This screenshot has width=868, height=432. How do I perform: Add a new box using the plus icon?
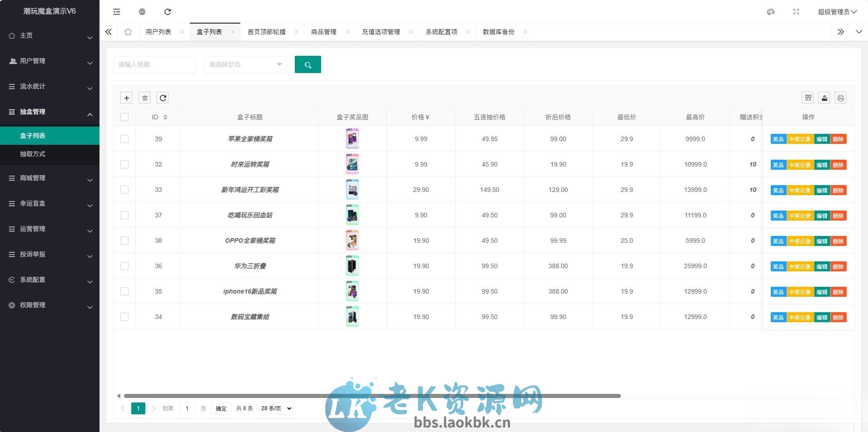click(126, 98)
